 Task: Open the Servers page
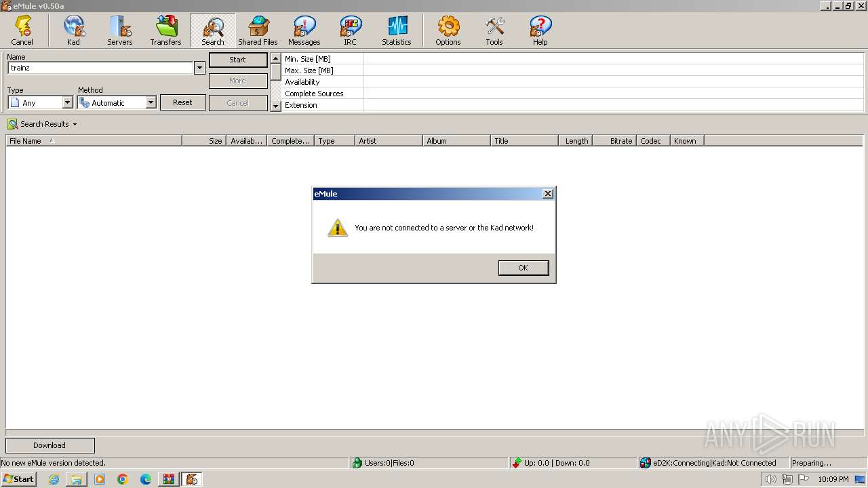(119, 30)
